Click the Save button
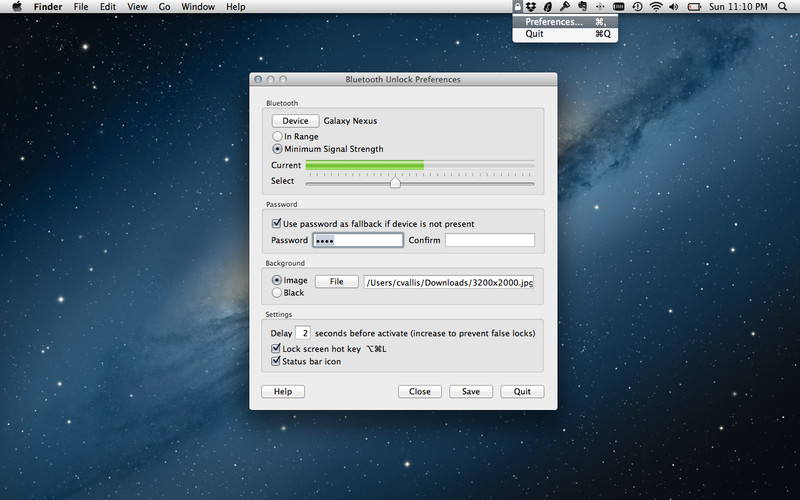This screenshot has width=800, height=500. tap(470, 392)
